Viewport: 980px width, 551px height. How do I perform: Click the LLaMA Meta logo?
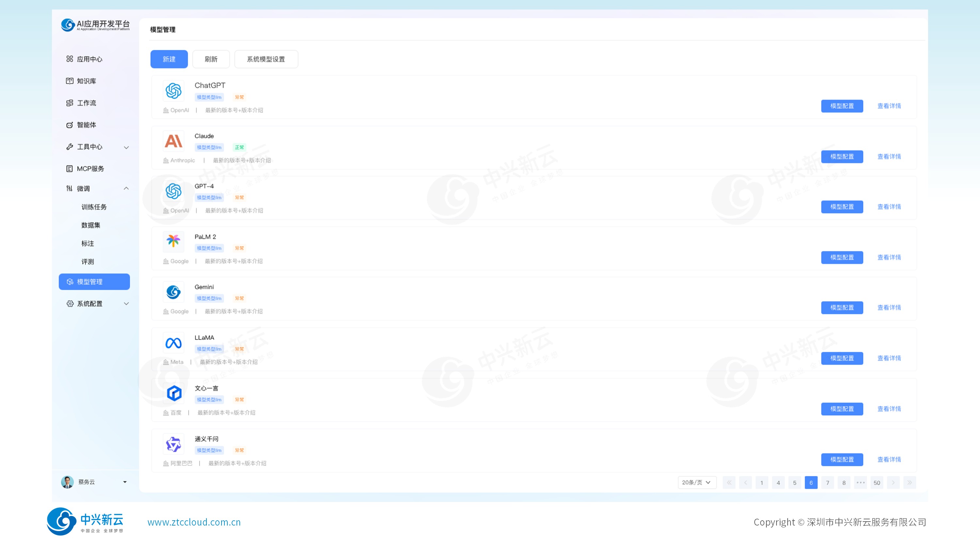[x=173, y=343]
